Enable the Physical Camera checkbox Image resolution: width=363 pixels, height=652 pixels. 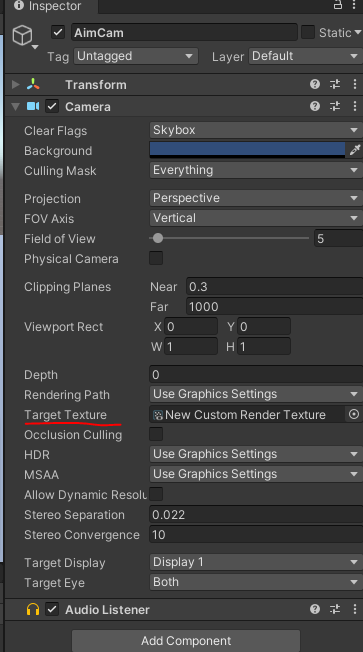[156, 258]
